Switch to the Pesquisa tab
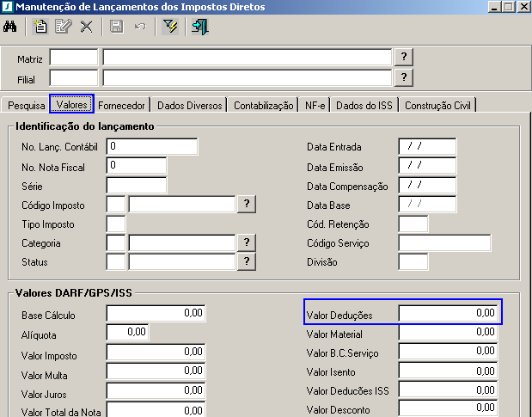Screen dimensions: 532x417 pos(26,106)
